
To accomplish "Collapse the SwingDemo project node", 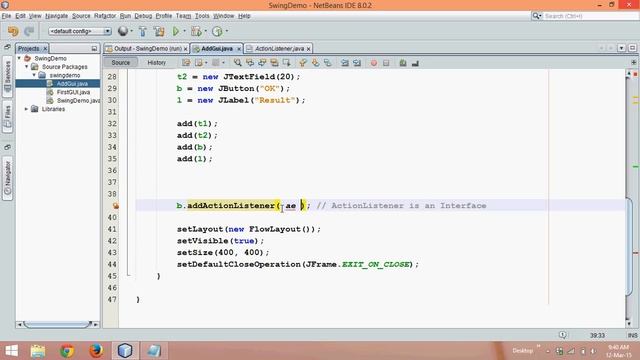I will click(19, 58).
